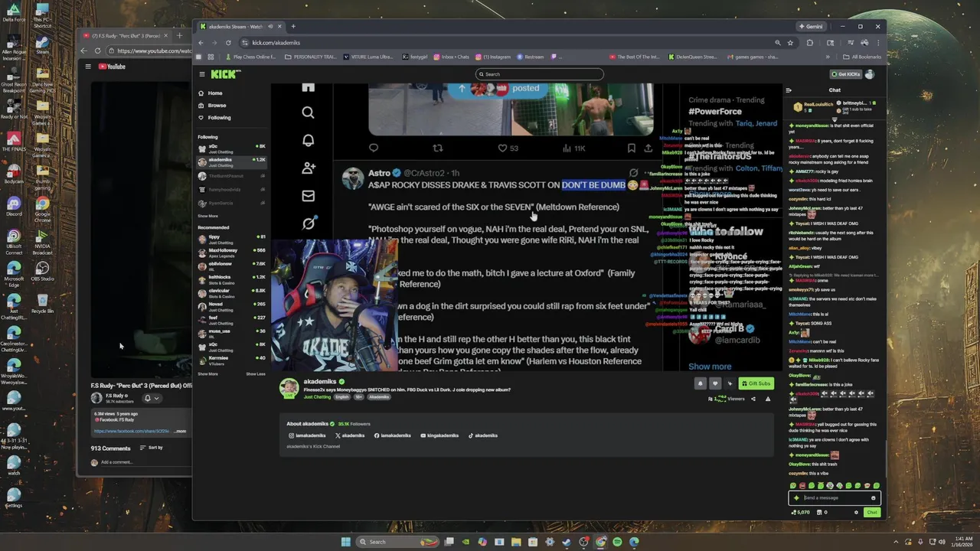Collapse the chat panel with the arrow icon
The height and width of the screenshot is (551, 980).
coord(788,90)
